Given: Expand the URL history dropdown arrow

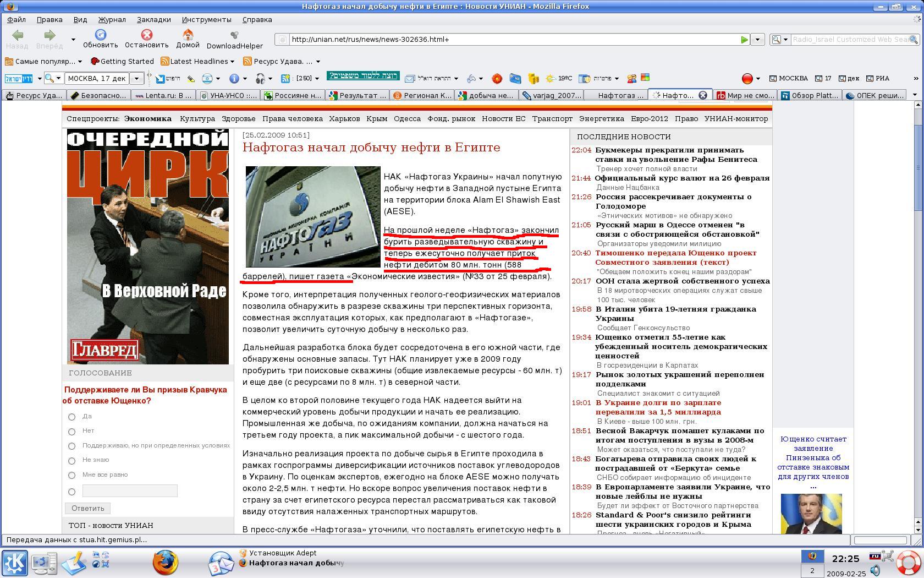Looking at the screenshot, I should coord(757,40).
